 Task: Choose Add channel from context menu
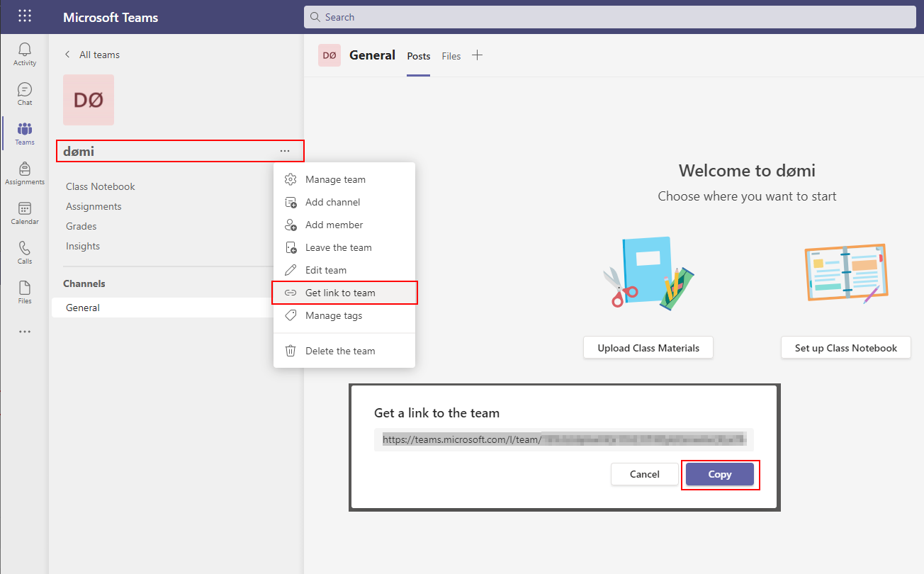point(344,202)
